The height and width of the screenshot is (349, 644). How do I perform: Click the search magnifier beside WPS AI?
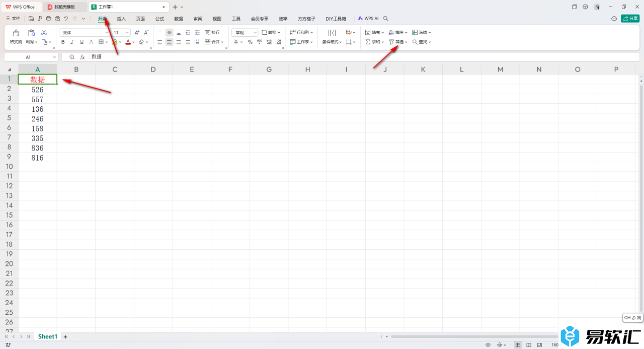click(x=385, y=19)
